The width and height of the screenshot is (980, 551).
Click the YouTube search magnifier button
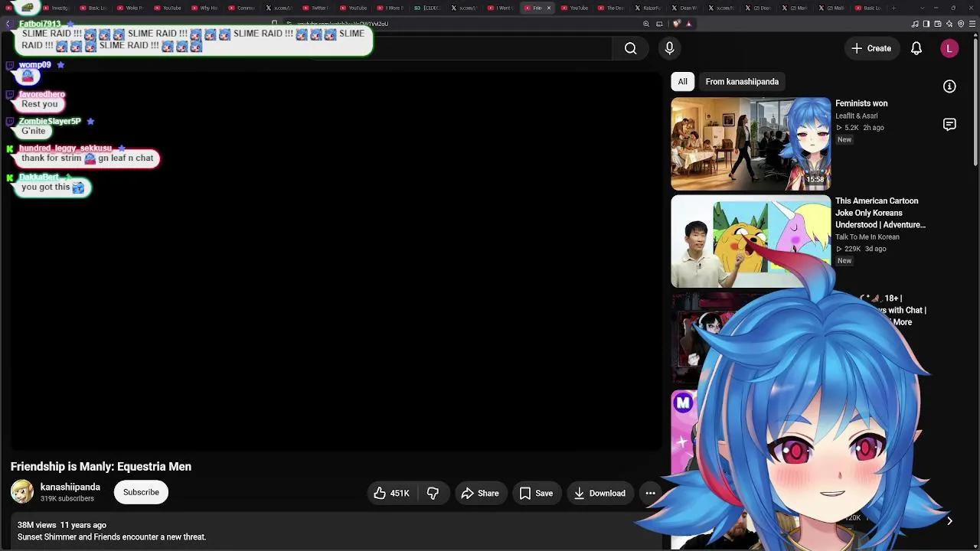click(x=630, y=48)
